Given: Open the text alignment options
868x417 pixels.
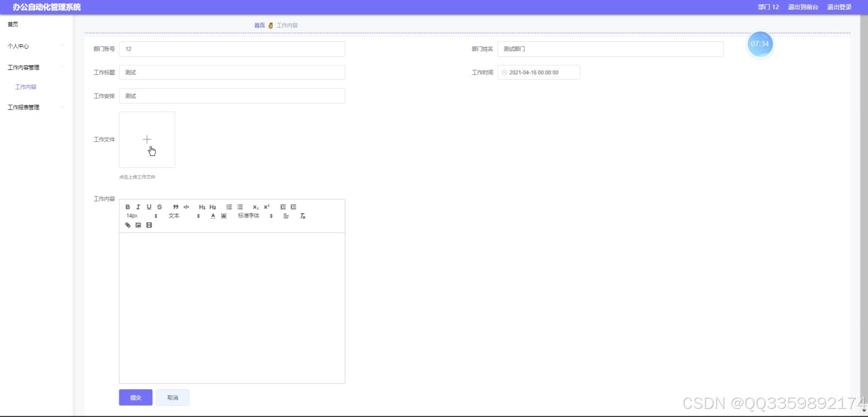Looking at the screenshot, I should 286,216.
